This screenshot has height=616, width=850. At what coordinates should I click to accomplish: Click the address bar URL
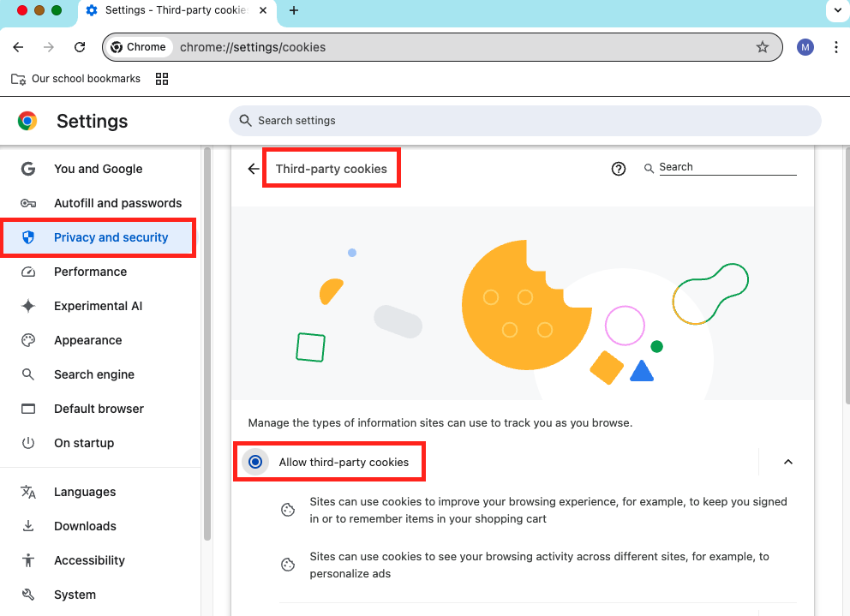pyautogui.click(x=253, y=47)
